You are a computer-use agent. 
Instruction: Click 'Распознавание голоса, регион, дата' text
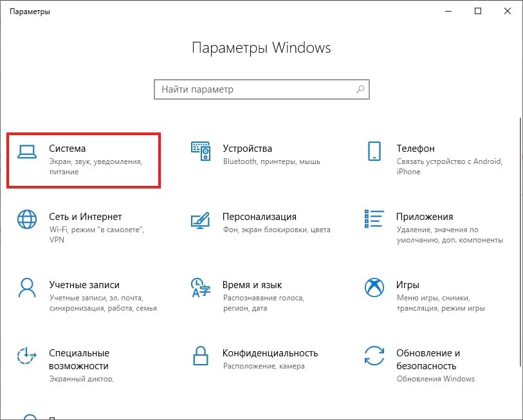tap(264, 303)
